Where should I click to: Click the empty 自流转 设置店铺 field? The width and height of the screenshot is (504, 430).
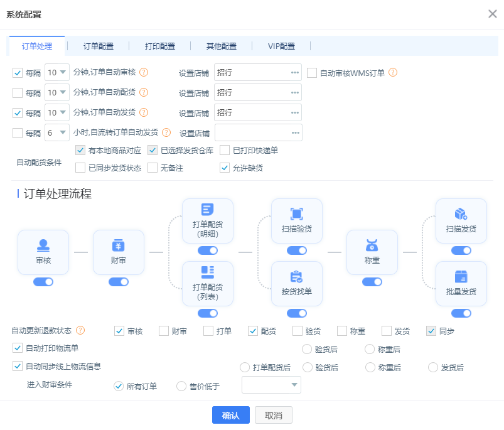click(x=259, y=132)
